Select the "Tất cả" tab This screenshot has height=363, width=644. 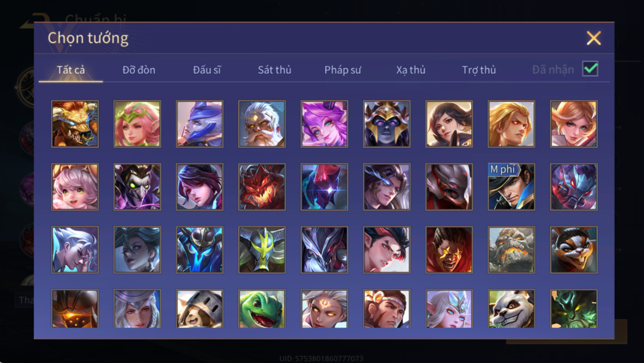tap(71, 70)
